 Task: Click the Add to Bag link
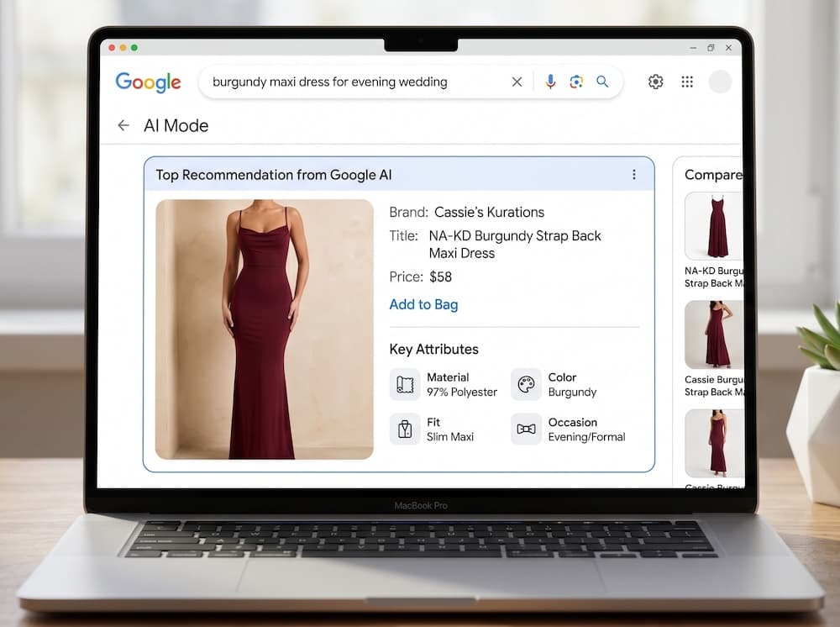point(423,304)
